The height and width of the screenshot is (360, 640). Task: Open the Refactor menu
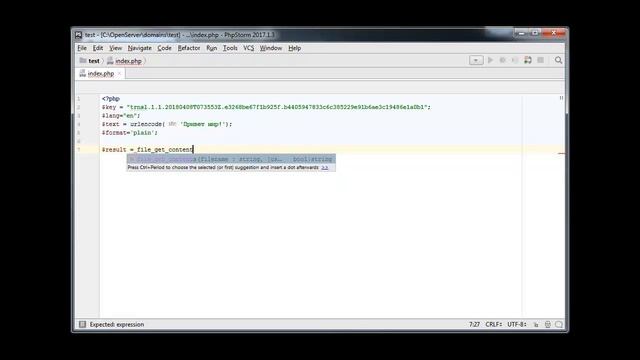tap(189, 48)
